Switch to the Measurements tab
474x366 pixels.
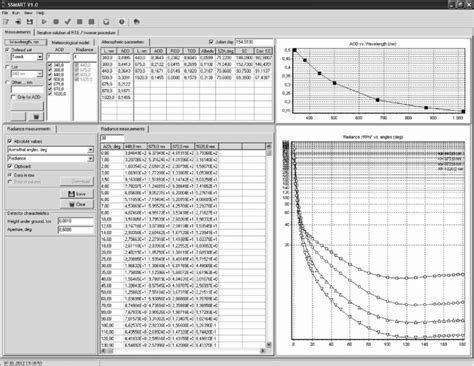18,32
